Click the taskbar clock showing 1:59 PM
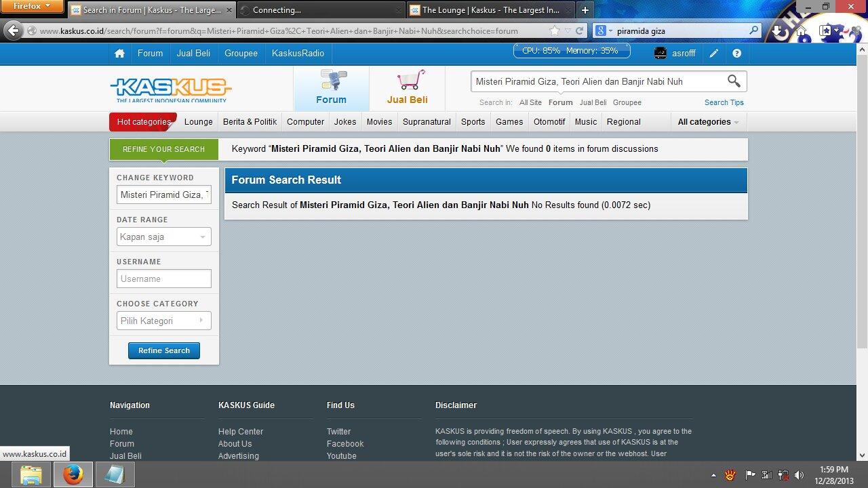The height and width of the screenshot is (488, 868). (834, 475)
